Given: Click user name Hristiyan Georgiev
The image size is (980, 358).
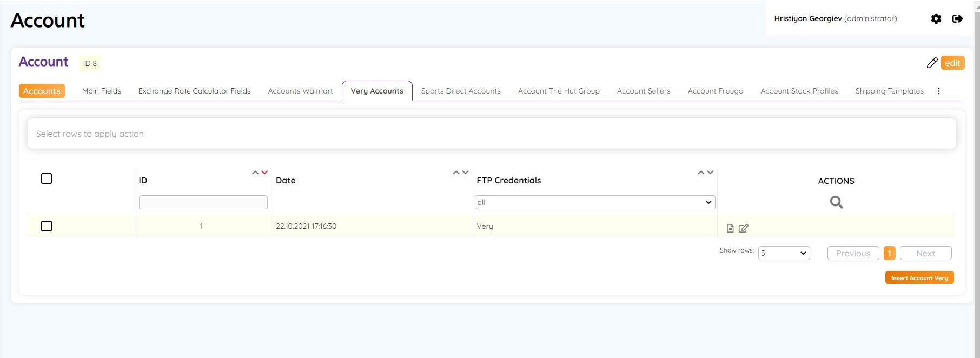Looking at the screenshot, I should (808, 18).
